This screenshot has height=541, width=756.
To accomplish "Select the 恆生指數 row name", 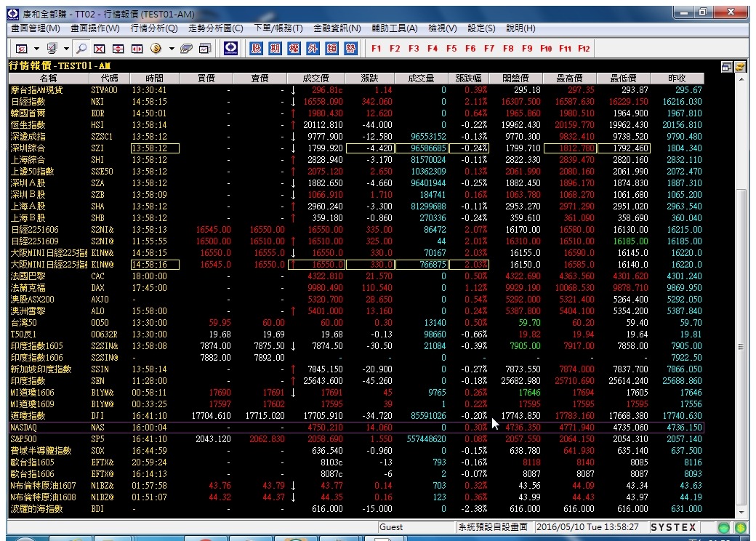I will pyautogui.click(x=28, y=125).
